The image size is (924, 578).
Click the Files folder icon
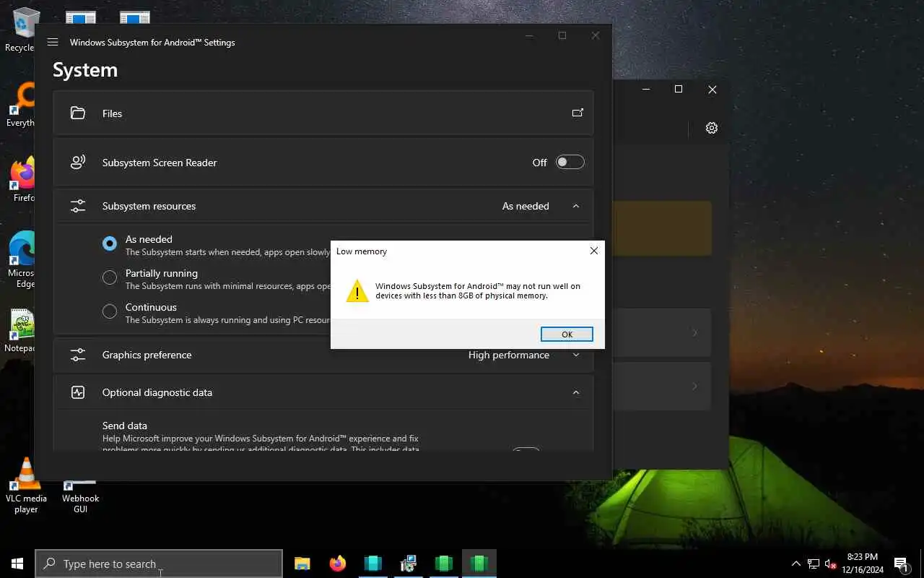78,113
